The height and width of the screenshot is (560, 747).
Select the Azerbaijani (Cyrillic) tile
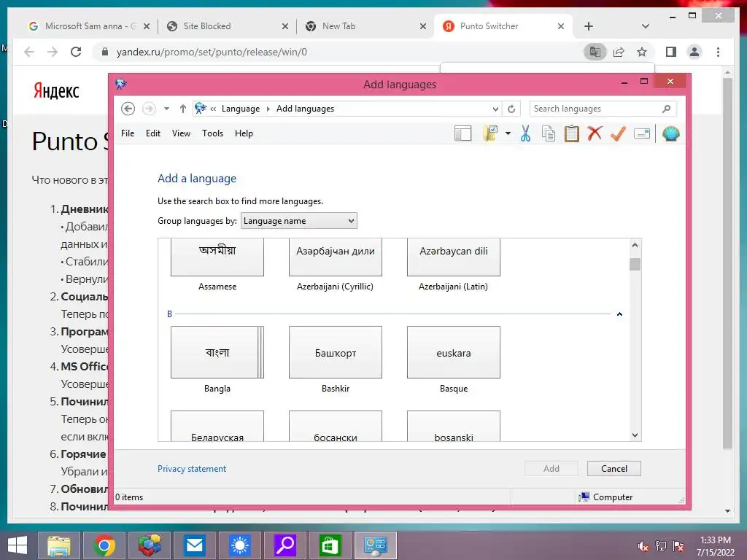coord(336,257)
